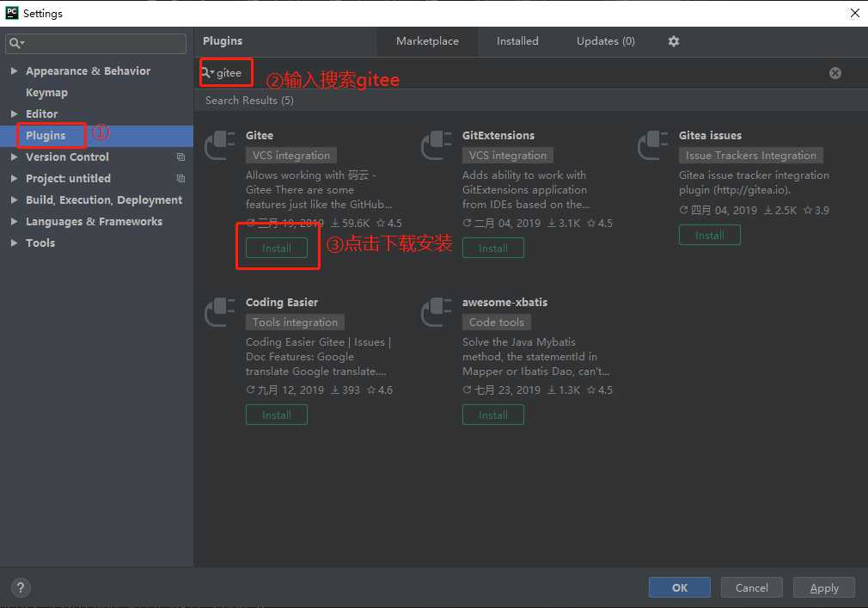
Task: Open the plugins gear settings menu
Action: click(x=673, y=41)
